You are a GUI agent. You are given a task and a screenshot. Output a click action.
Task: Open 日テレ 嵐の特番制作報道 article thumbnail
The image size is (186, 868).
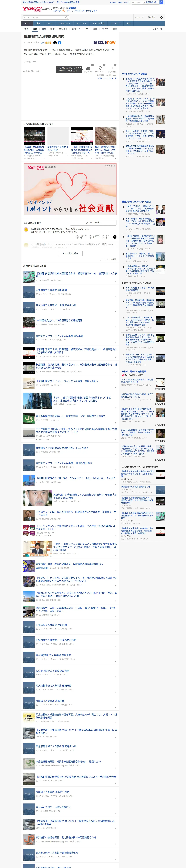[38, 401]
